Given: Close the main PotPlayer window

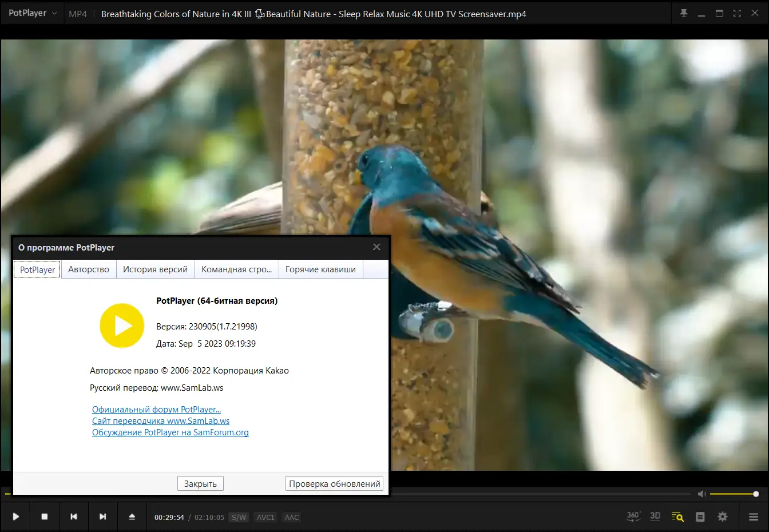Looking at the screenshot, I should click(x=755, y=13).
